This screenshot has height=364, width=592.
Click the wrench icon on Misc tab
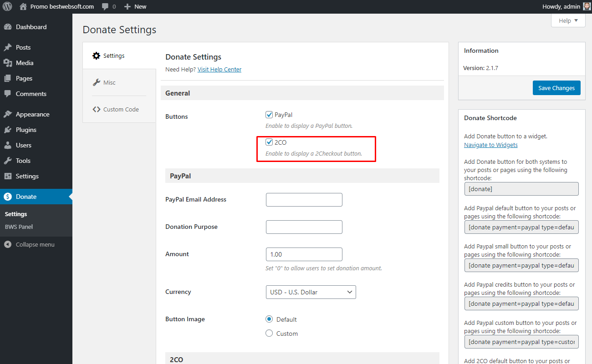96,82
